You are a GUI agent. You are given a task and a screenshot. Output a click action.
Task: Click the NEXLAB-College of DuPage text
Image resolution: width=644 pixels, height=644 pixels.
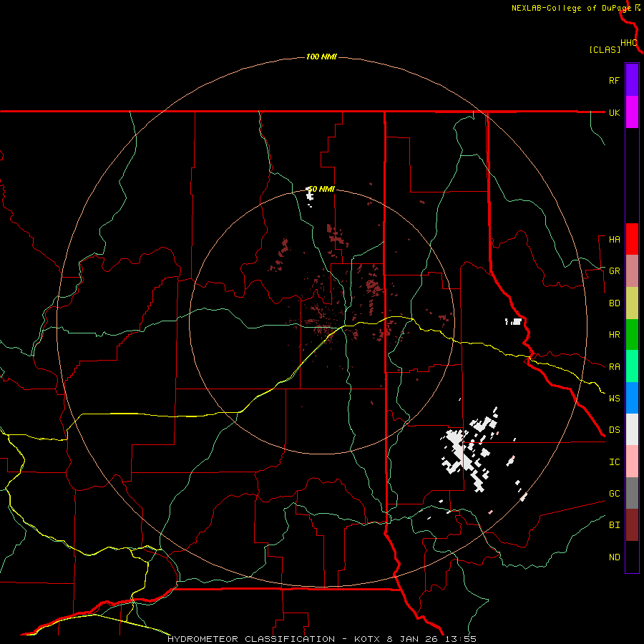[x=571, y=8]
